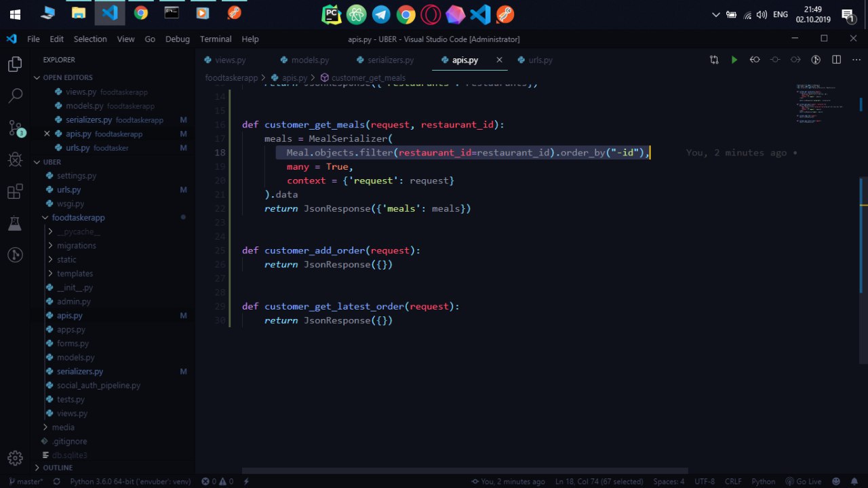Image resolution: width=868 pixels, height=488 pixels.
Task: Expand the __pycache__ folder
Action: [x=79, y=231]
